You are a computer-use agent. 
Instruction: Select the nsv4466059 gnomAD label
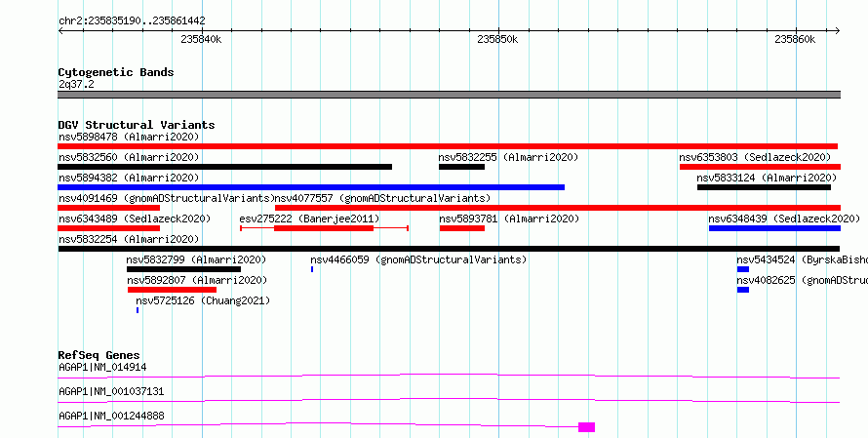coord(418,259)
